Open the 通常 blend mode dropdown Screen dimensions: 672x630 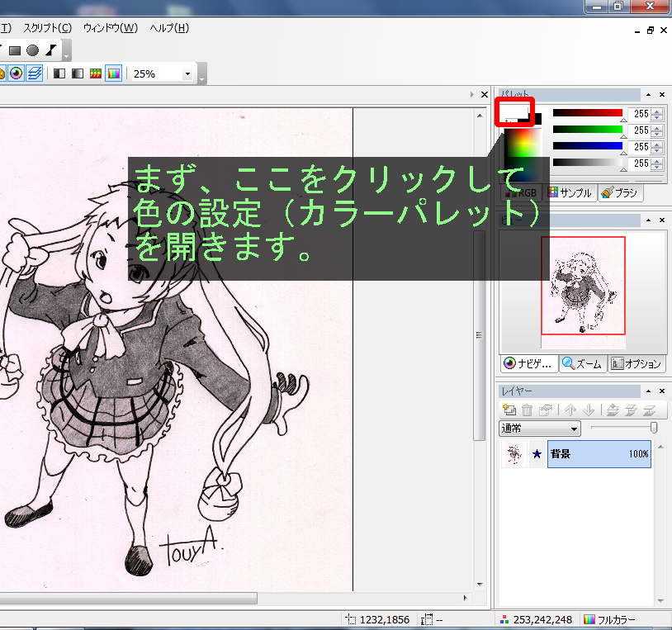(x=540, y=429)
